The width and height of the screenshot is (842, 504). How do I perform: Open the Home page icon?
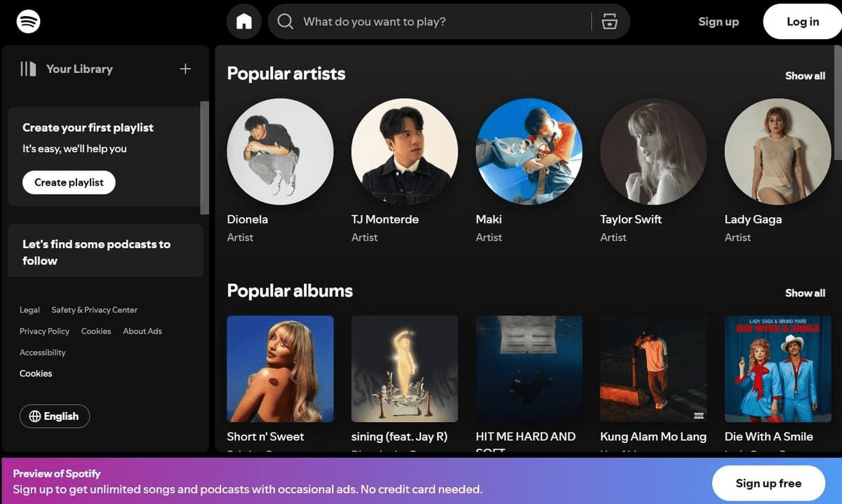243,21
